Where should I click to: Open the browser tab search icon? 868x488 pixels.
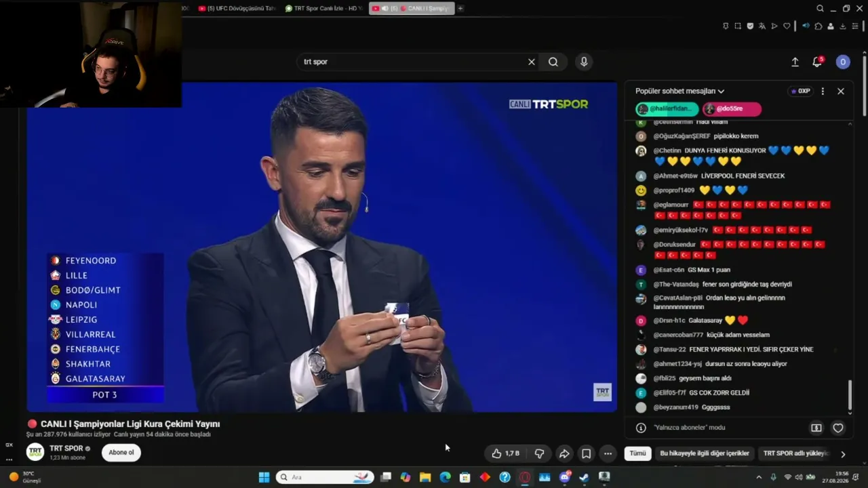821,8
